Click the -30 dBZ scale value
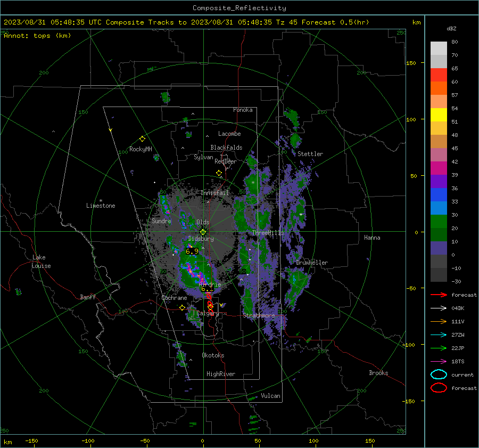 456,282
